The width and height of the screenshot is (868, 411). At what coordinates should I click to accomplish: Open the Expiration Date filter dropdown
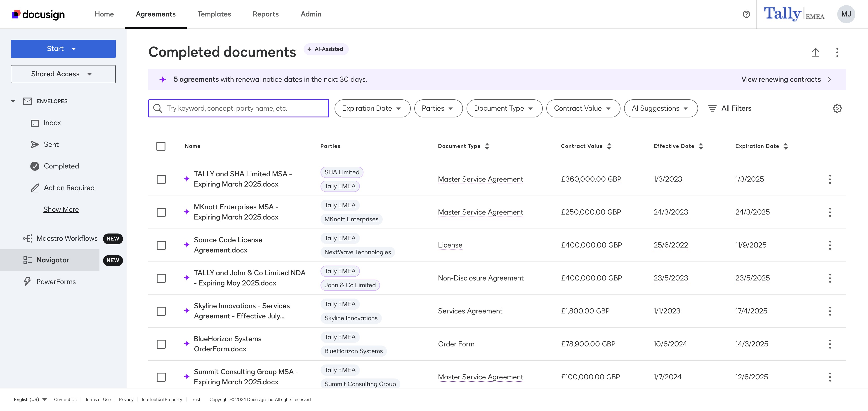tap(372, 108)
